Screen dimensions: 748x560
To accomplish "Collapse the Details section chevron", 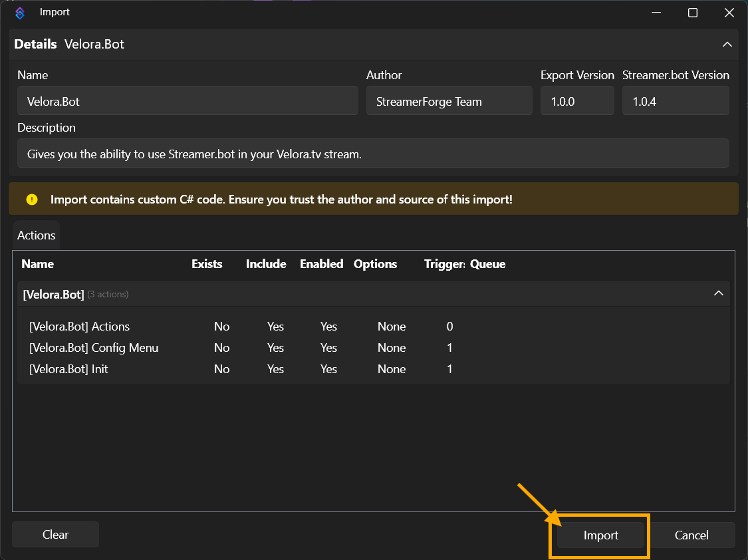I will point(727,45).
